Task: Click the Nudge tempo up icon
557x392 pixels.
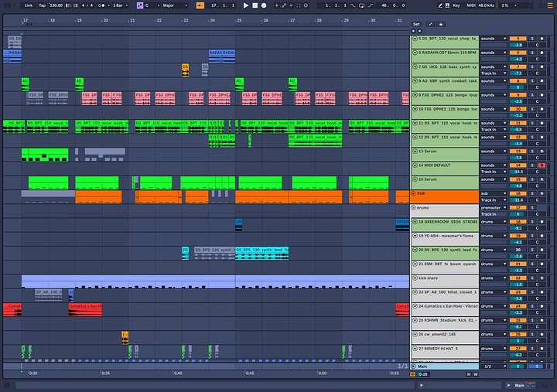Action: click(x=75, y=5)
